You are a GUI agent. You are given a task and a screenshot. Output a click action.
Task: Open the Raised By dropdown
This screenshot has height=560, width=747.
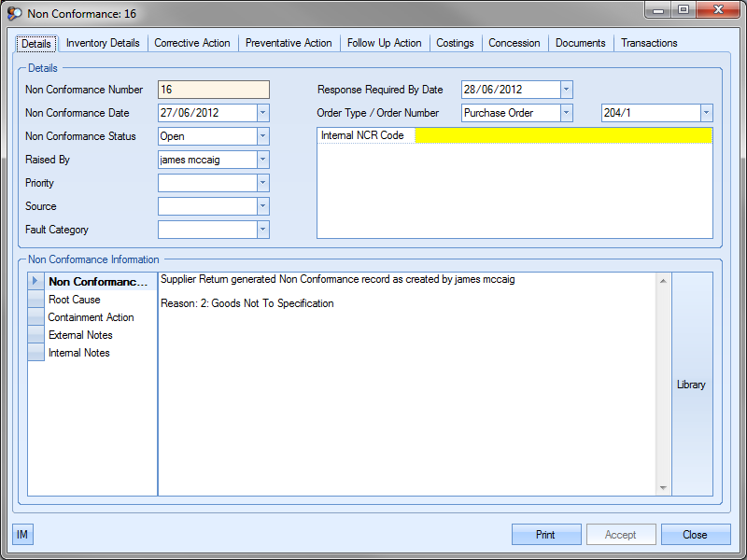point(262,160)
